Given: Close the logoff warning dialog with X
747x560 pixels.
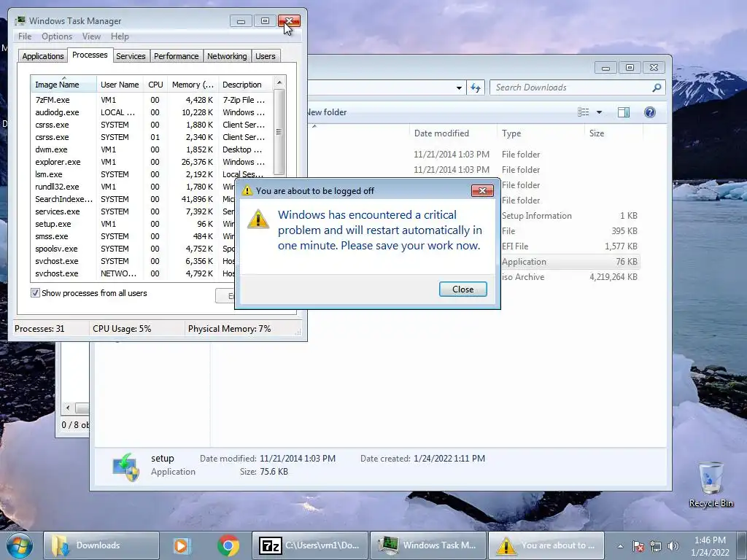Looking at the screenshot, I should (x=482, y=191).
